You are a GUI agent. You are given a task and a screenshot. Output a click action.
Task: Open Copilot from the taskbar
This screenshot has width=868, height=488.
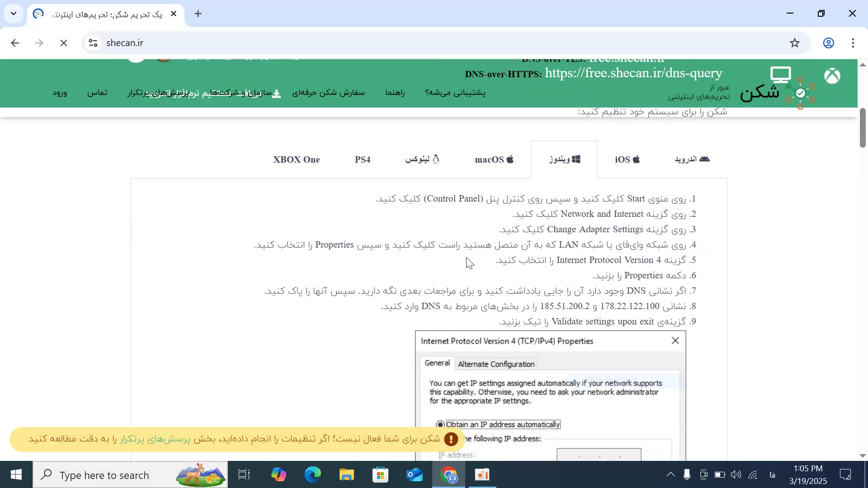[278, 475]
